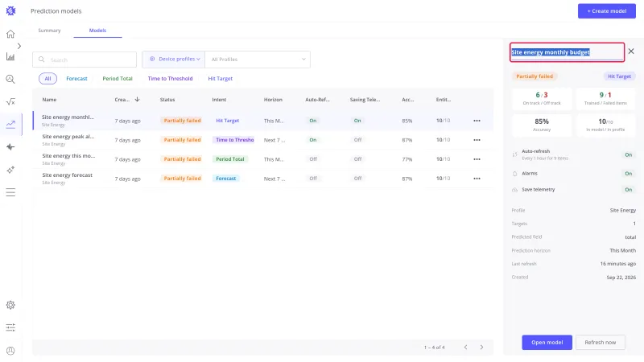Close the model details panel
This screenshot has height=362, width=644.
(631, 51)
